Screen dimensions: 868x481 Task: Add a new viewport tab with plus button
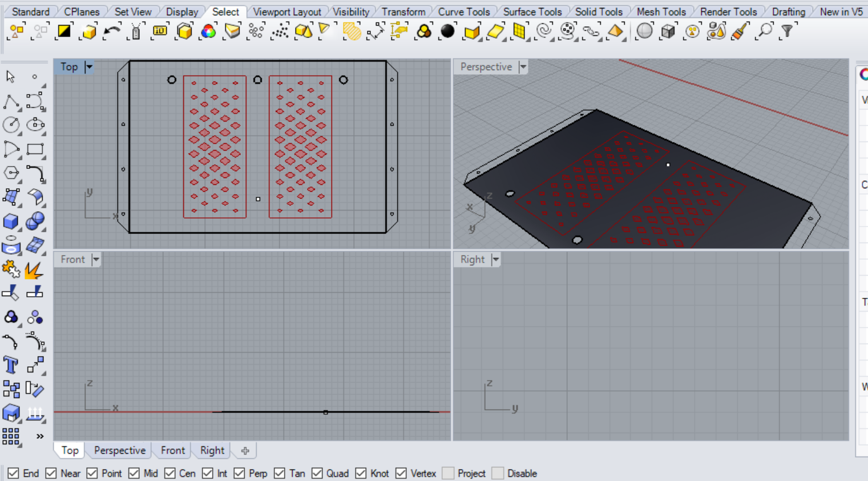pyautogui.click(x=245, y=451)
